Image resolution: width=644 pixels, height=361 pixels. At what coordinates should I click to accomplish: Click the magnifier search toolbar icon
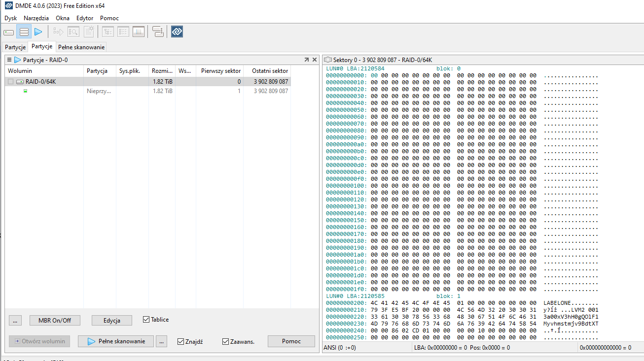[x=73, y=32]
